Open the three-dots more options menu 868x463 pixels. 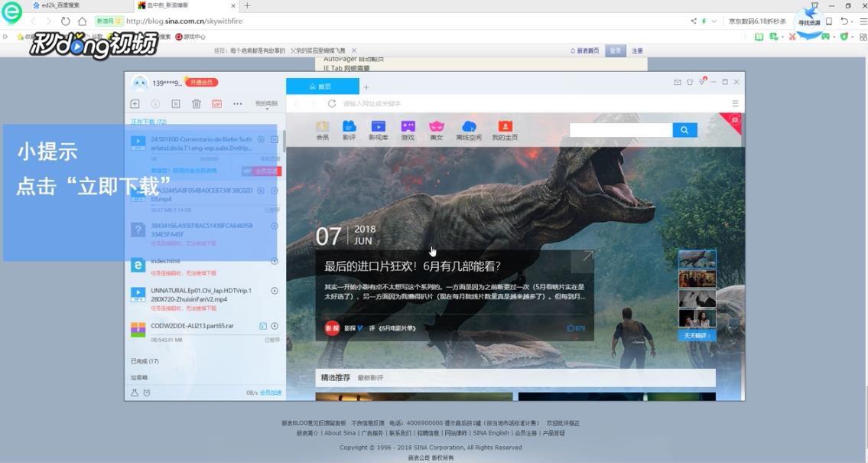(238, 103)
